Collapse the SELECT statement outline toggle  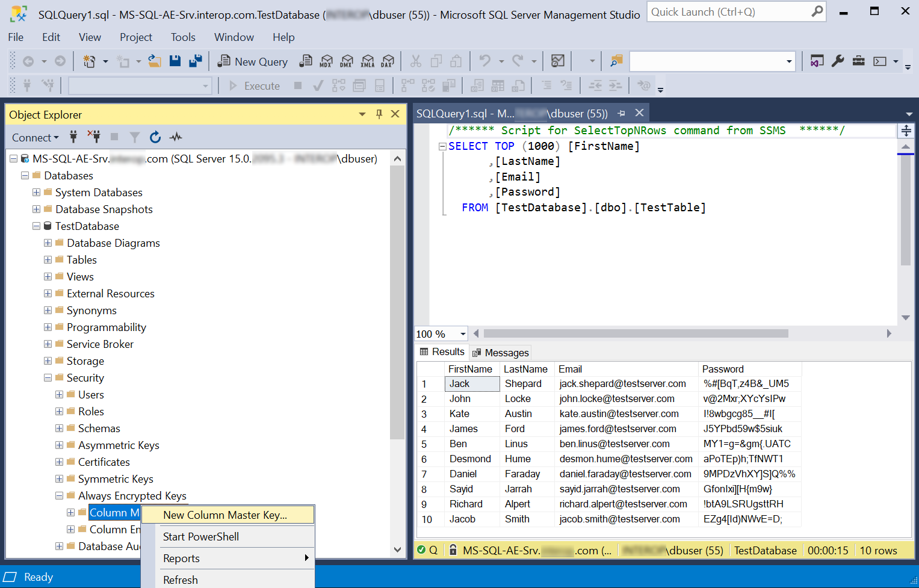pyautogui.click(x=442, y=146)
